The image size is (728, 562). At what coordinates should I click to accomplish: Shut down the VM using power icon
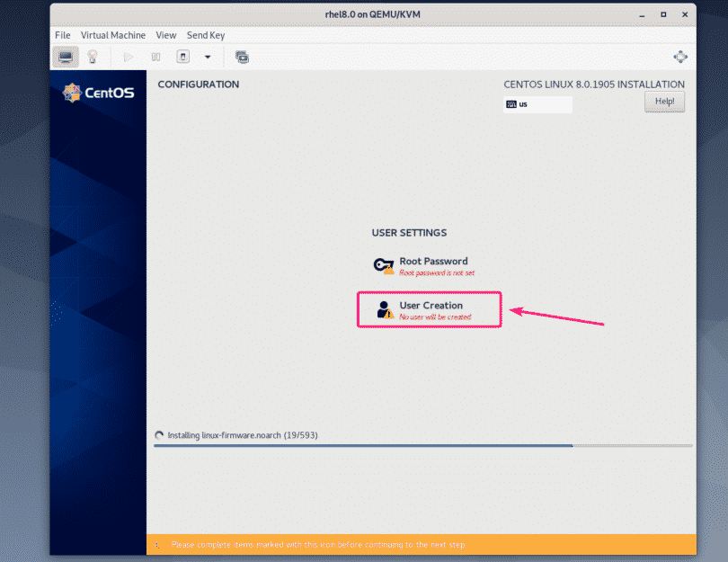[182, 56]
